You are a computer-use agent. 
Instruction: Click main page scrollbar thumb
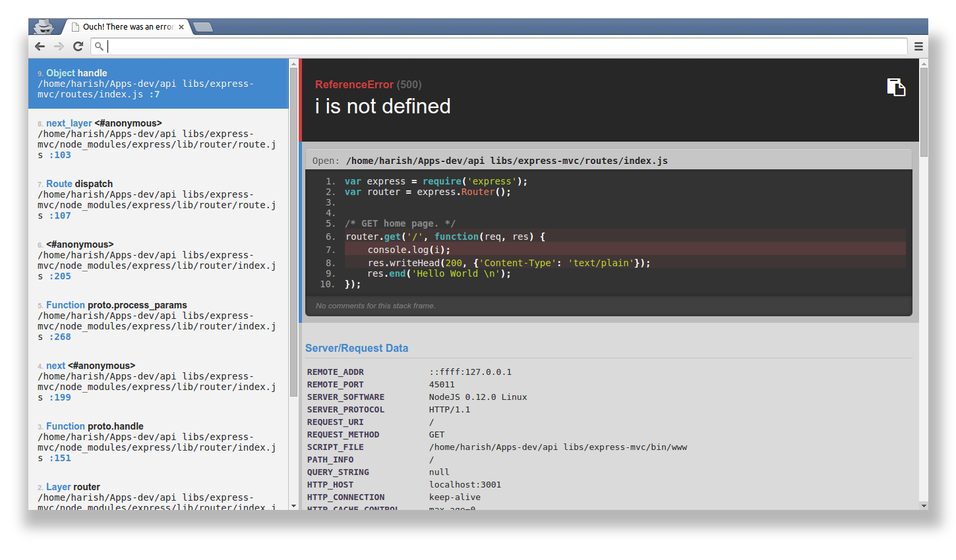tap(924, 112)
